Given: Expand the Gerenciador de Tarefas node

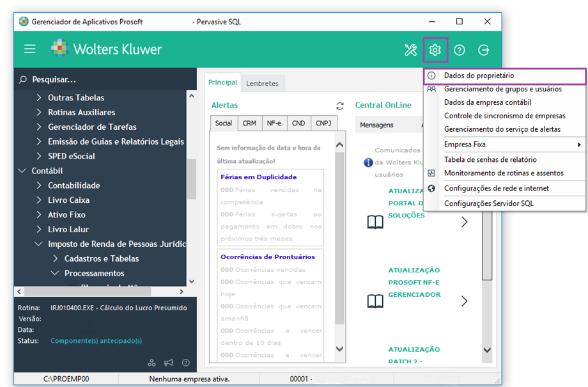Looking at the screenshot, I should pos(39,127).
